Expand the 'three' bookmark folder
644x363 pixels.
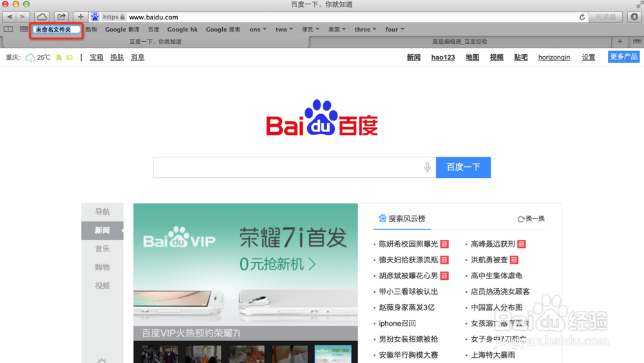pos(366,29)
